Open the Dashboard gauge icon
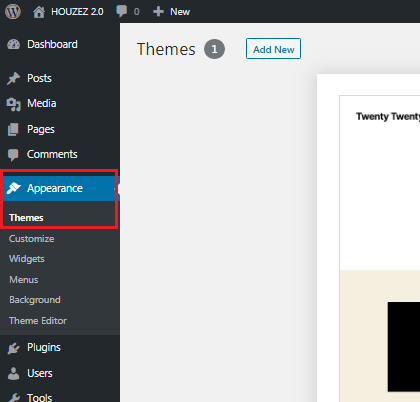Image resolution: width=420 pixels, height=402 pixels. 14,44
